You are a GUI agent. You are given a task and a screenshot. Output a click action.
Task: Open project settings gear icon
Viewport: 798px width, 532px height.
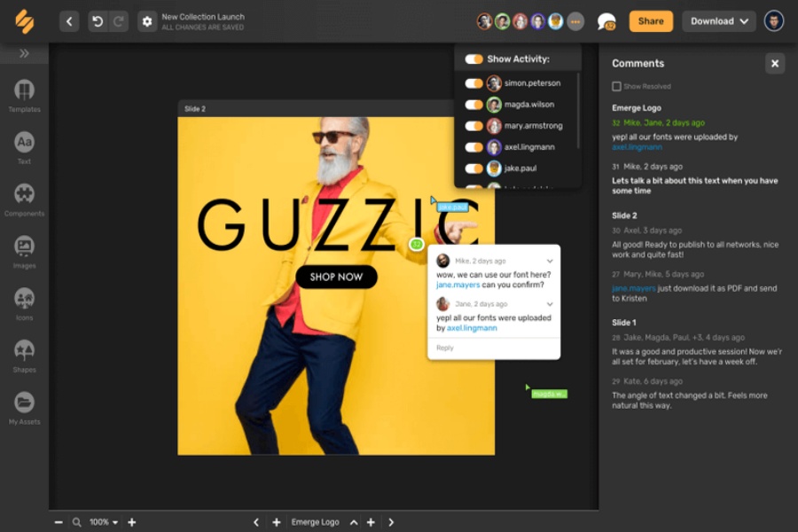pos(147,21)
